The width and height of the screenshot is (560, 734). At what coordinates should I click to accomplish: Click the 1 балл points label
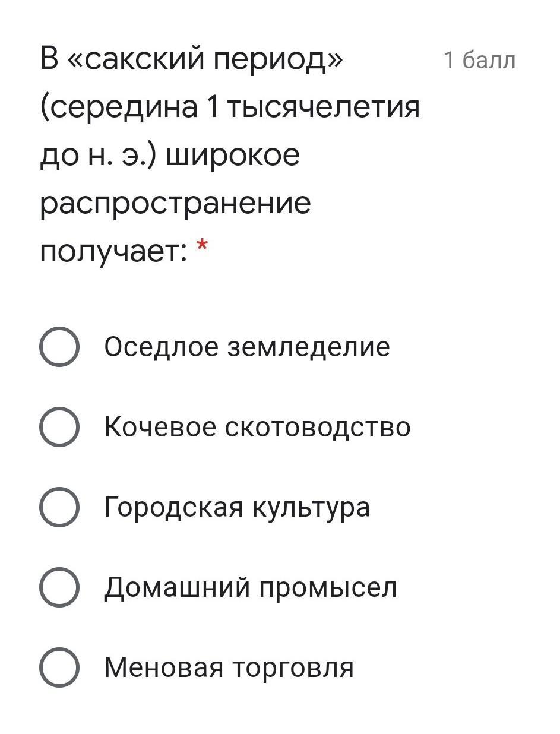(480, 60)
